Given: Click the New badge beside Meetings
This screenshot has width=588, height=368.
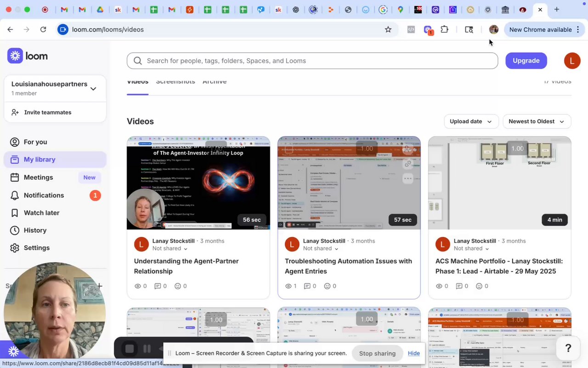Looking at the screenshot, I should click(x=90, y=178).
